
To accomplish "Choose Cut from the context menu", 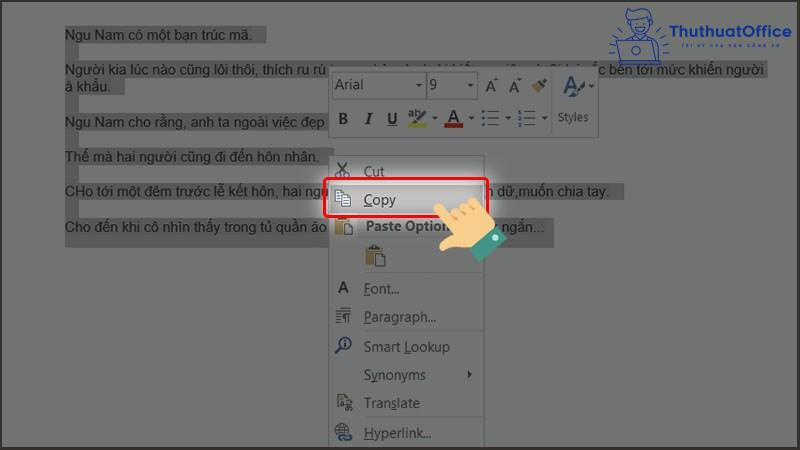I will pyautogui.click(x=407, y=171).
